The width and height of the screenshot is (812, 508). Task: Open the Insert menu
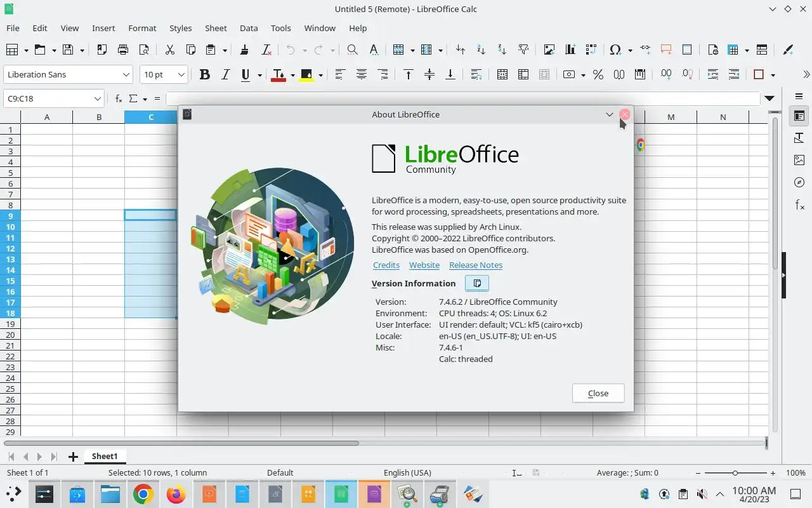pyautogui.click(x=103, y=28)
